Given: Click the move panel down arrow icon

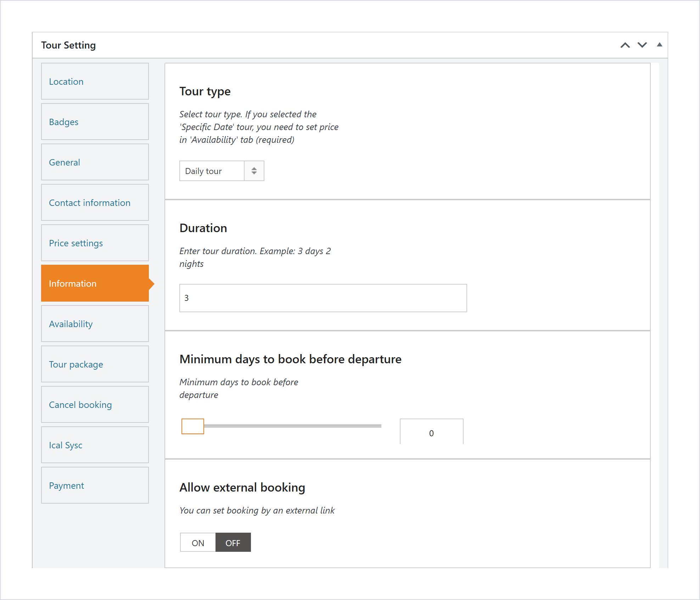Looking at the screenshot, I should (642, 45).
